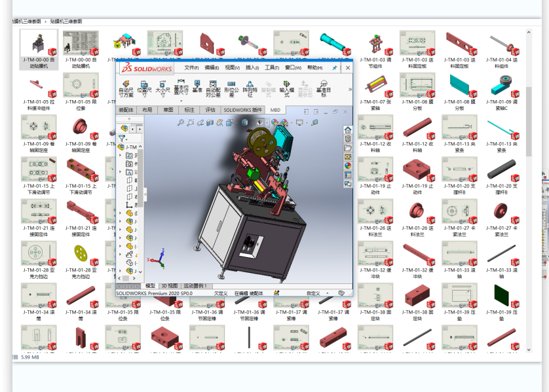Collapse the feature tree panel handle
Image resolution: width=549 pixels, height=392 pixels.
pos(145,194)
